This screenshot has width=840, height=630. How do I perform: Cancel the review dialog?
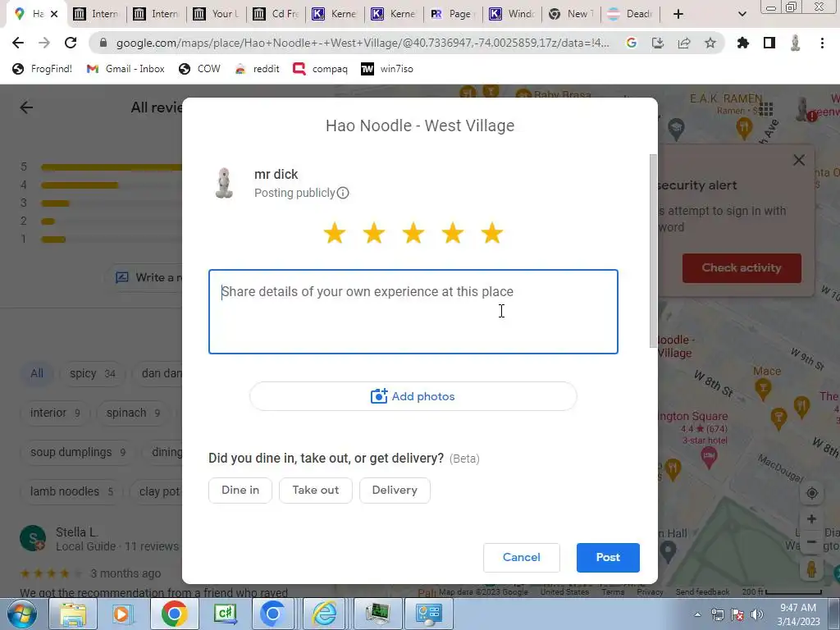click(x=521, y=557)
